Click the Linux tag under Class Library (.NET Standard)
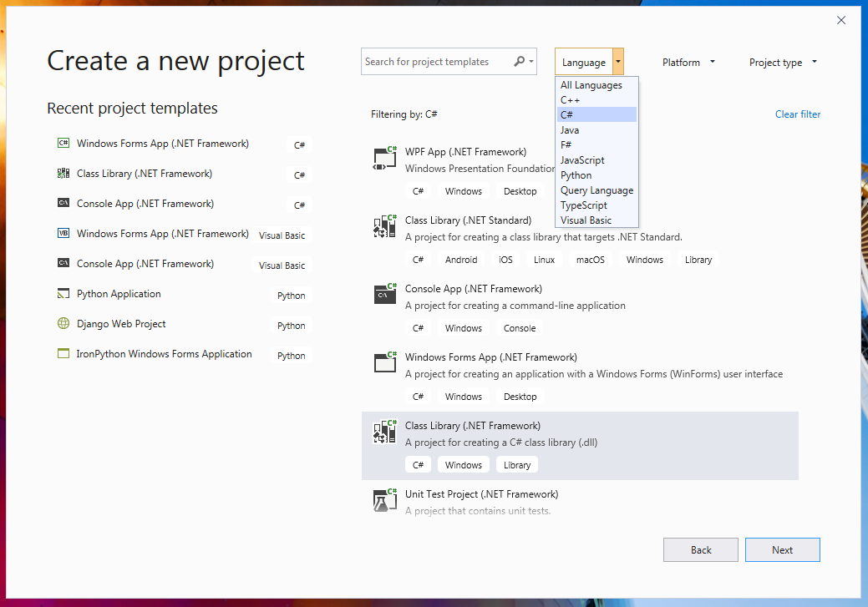 coord(544,260)
